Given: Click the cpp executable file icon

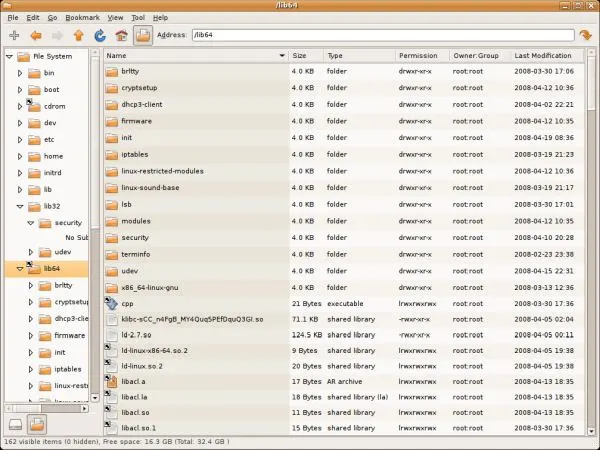Looking at the screenshot, I should pos(112,304).
